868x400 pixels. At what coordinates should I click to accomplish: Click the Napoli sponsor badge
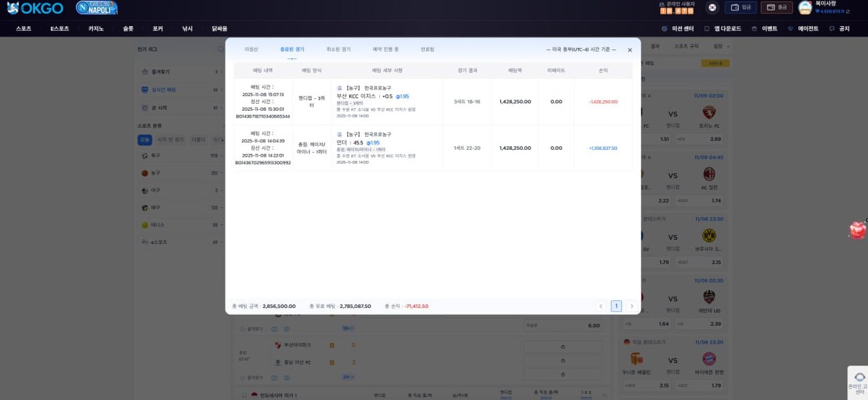96,8
